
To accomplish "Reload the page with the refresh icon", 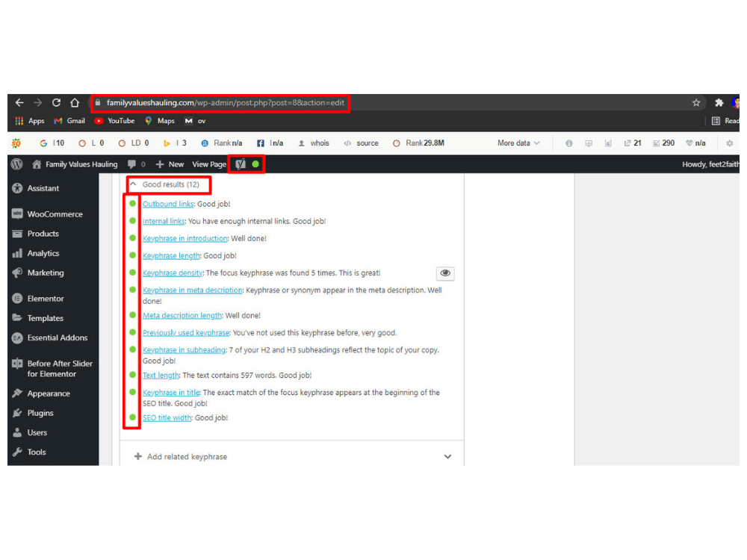I will (56, 102).
